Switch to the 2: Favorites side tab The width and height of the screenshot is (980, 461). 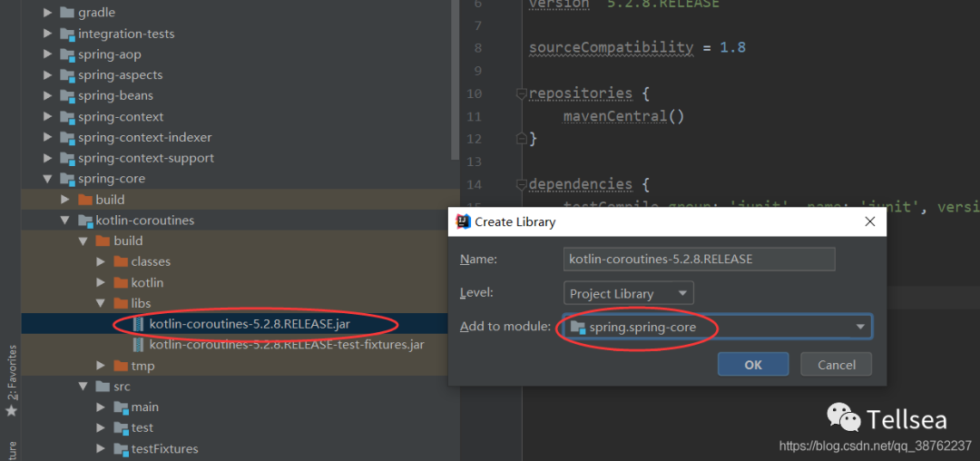(11, 373)
